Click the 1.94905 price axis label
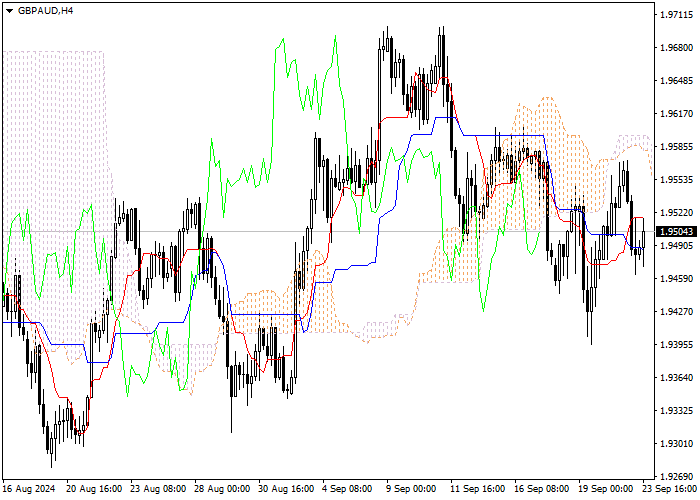This screenshot has height=500, width=700. [x=677, y=246]
